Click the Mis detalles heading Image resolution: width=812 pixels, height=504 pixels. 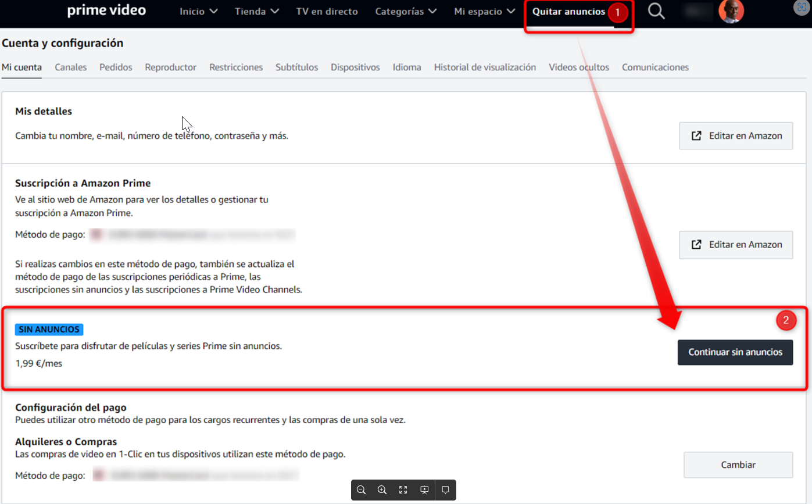44,111
